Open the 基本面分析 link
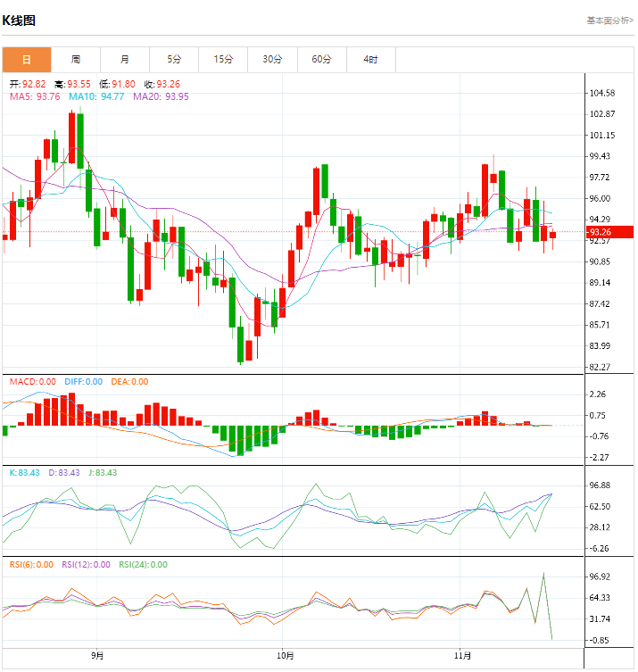638x672 pixels. 609,20
